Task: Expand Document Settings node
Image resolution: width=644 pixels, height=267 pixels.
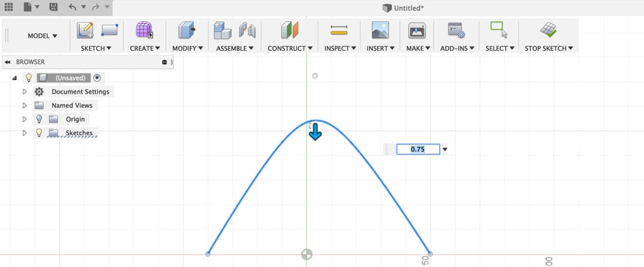Action: coord(25,92)
